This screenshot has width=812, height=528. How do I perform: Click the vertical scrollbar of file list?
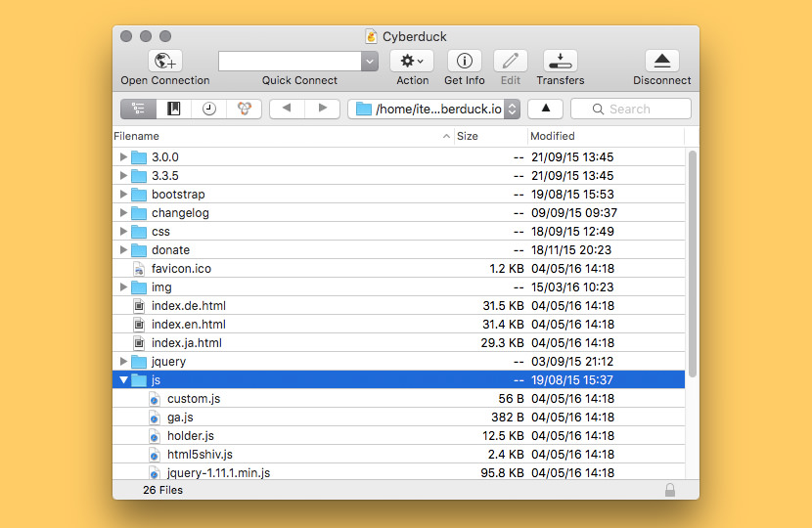(x=693, y=263)
